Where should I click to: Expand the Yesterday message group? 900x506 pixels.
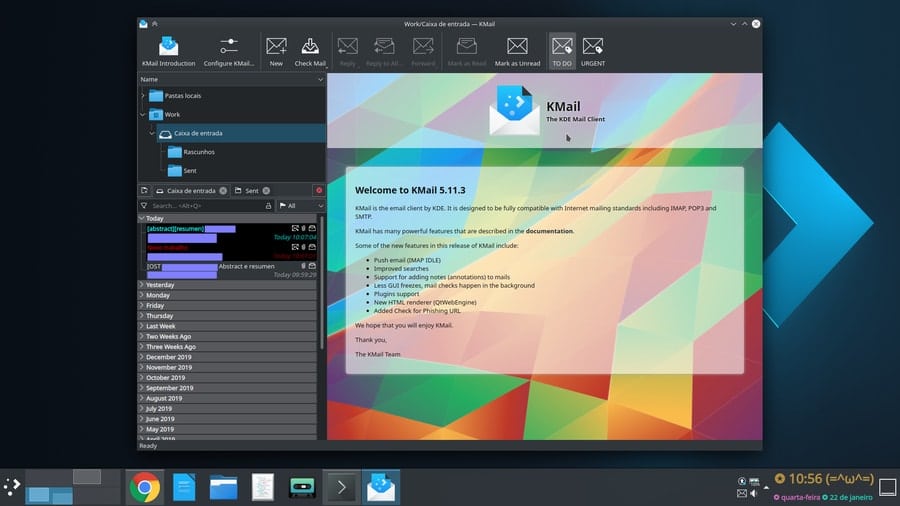[x=142, y=285]
